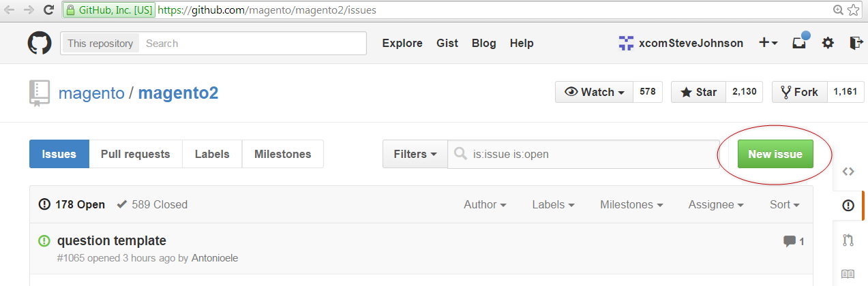
Task: Open the Filters dropdown
Action: (x=415, y=154)
